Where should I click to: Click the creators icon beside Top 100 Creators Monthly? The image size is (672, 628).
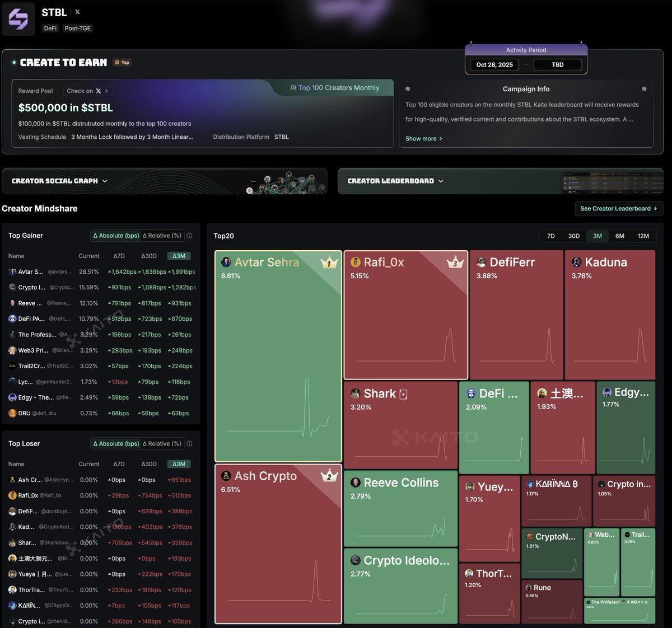tap(293, 88)
